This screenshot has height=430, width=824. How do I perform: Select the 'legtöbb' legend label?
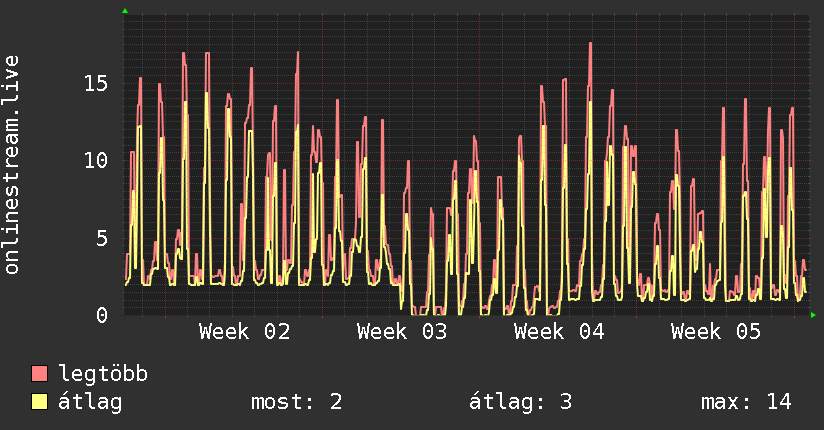[x=103, y=373]
